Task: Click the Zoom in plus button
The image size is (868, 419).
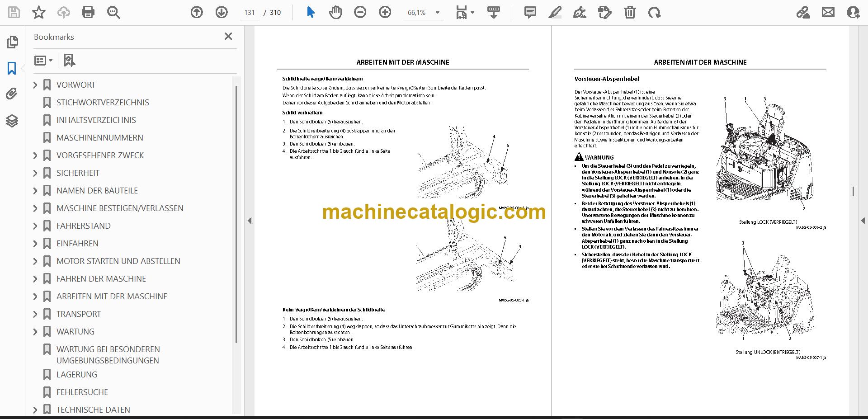Action: (x=385, y=12)
